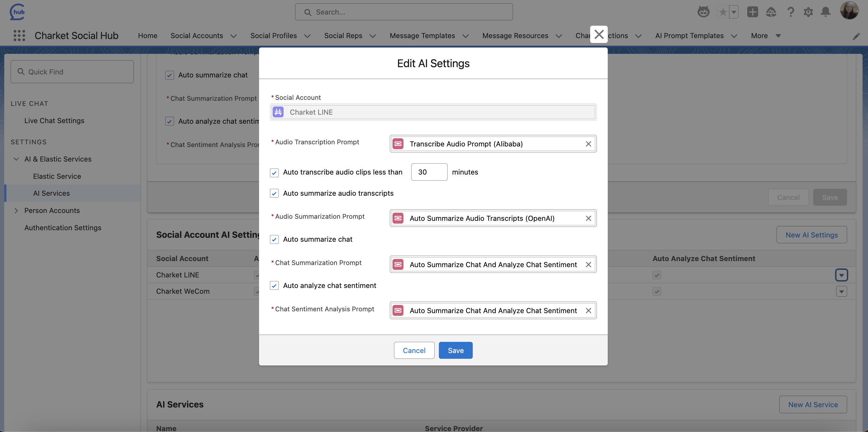
Task: Open the Setup gear menu
Action: (808, 12)
